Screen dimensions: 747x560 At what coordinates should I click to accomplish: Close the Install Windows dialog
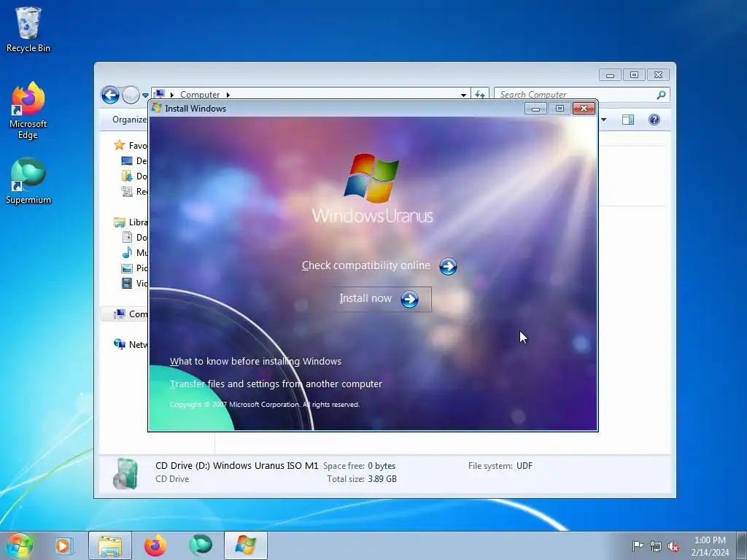coord(584,109)
